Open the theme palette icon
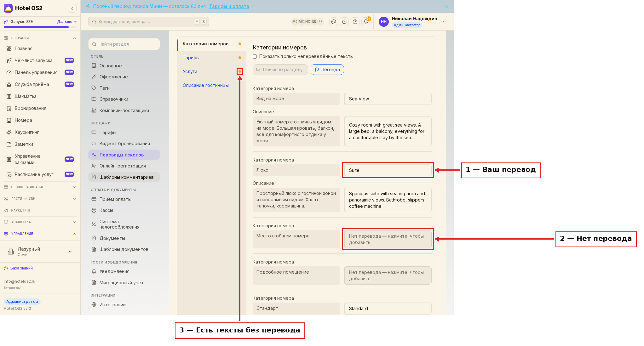Viewport: 644px width, 346px height. [334, 22]
